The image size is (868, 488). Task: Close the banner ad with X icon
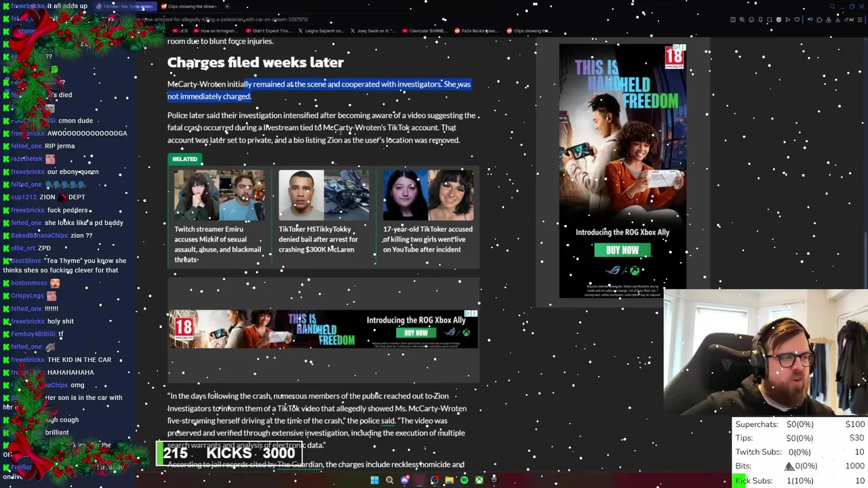[x=474, y=314]
